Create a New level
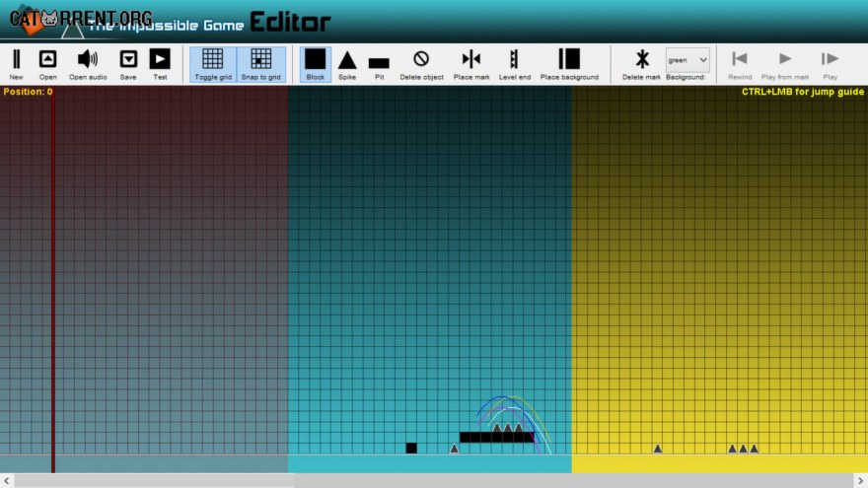 (16, 64)
